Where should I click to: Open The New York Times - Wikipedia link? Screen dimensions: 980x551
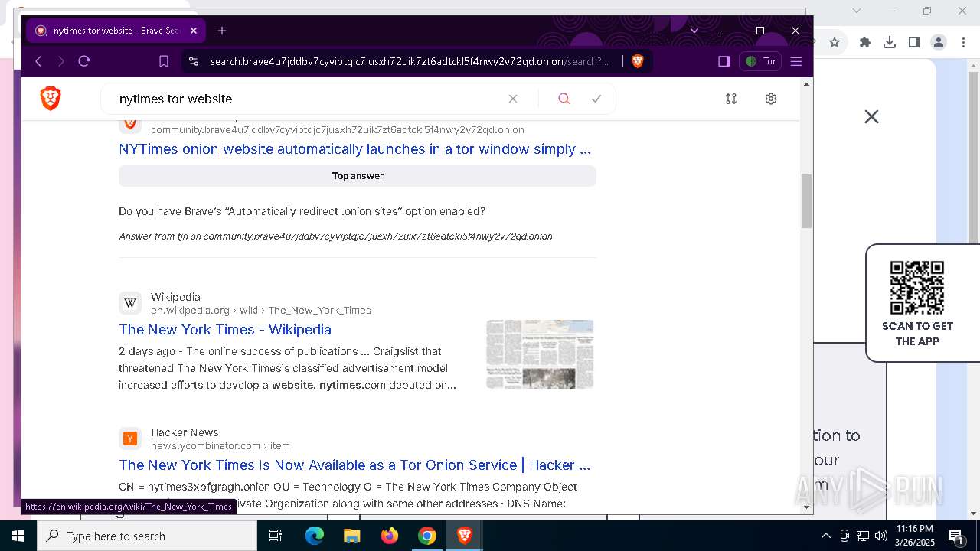coord(225,330)
